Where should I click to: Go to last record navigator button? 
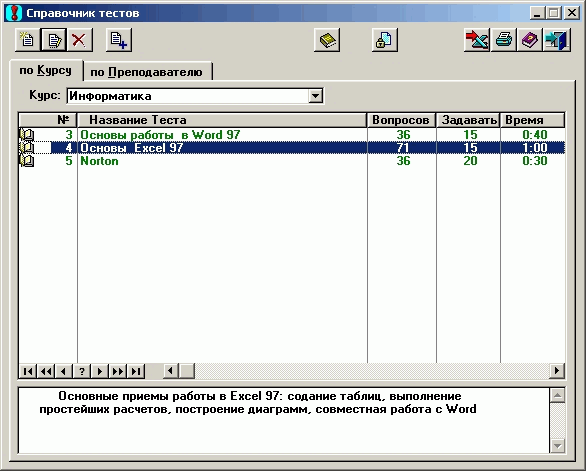pos(136,371)
